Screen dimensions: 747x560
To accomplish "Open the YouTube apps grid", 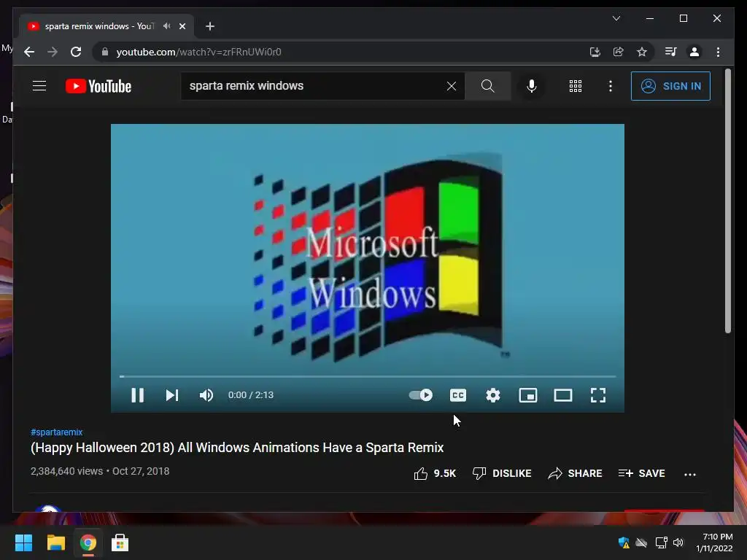I will [x=576, y=86].
